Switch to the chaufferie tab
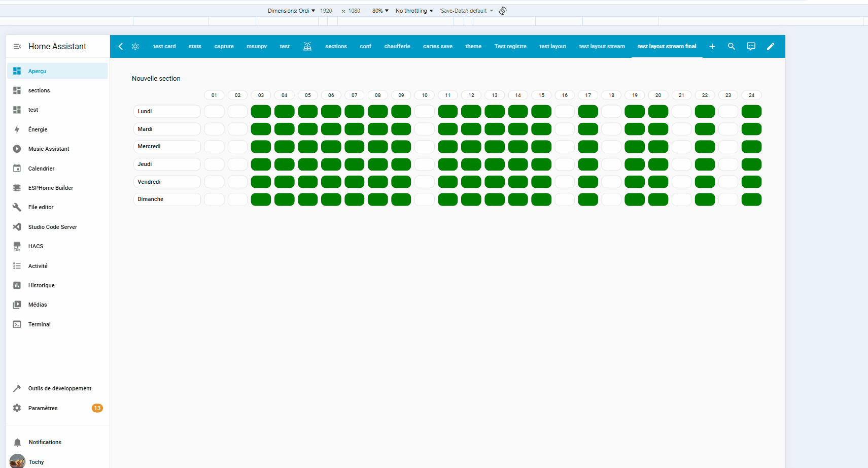 pos(397,46)
